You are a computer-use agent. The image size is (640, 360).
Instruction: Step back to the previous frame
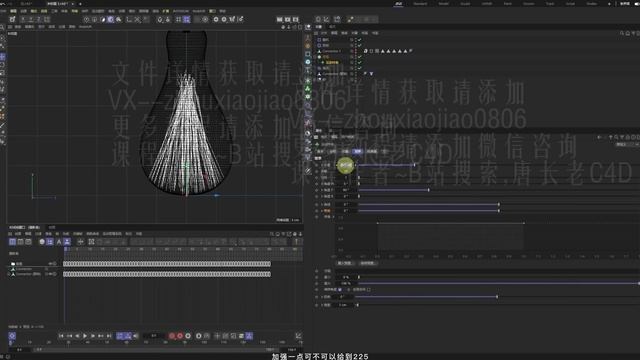(x=77, y=336)
